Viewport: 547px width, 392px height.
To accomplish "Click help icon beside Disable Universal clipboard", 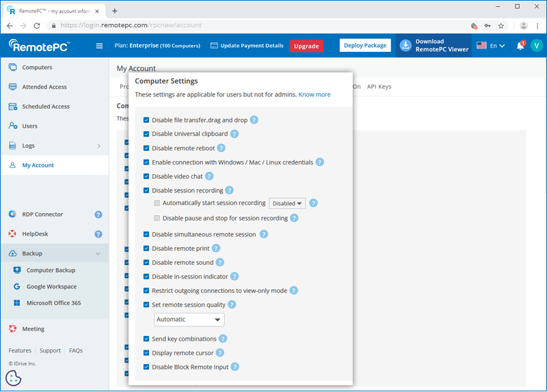I will [x=235, y=134].
